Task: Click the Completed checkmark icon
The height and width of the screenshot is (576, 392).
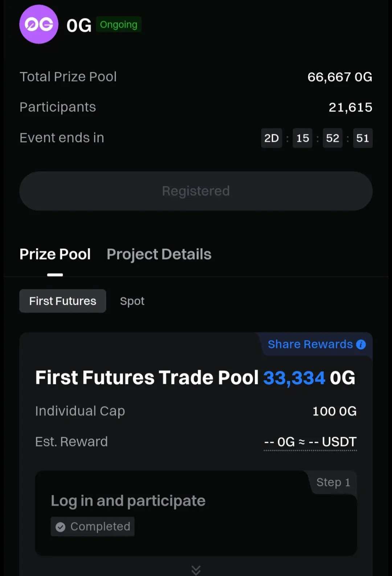Action: (61, 527)
